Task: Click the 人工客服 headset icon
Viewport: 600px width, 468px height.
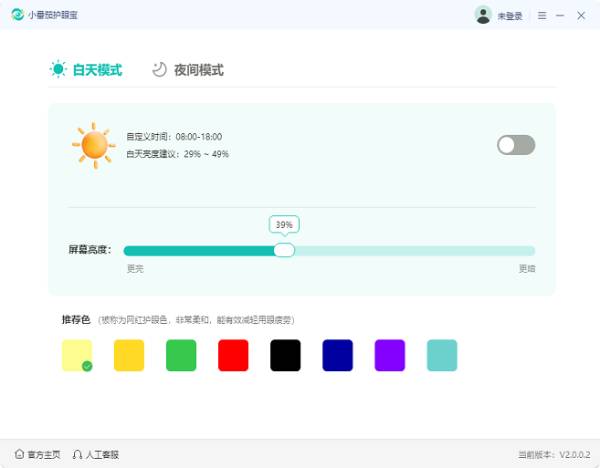Action: [x=78, y=454]
